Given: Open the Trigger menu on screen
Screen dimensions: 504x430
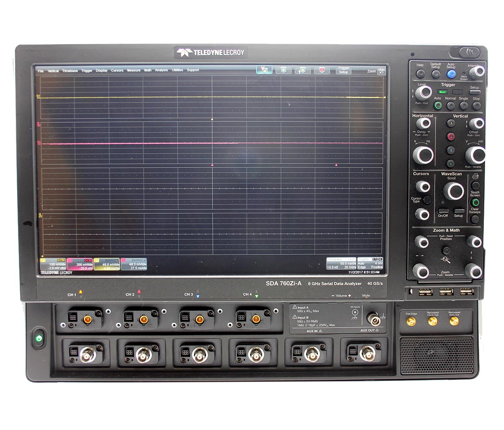Looking at the screenshot, I should coord(87,71).
